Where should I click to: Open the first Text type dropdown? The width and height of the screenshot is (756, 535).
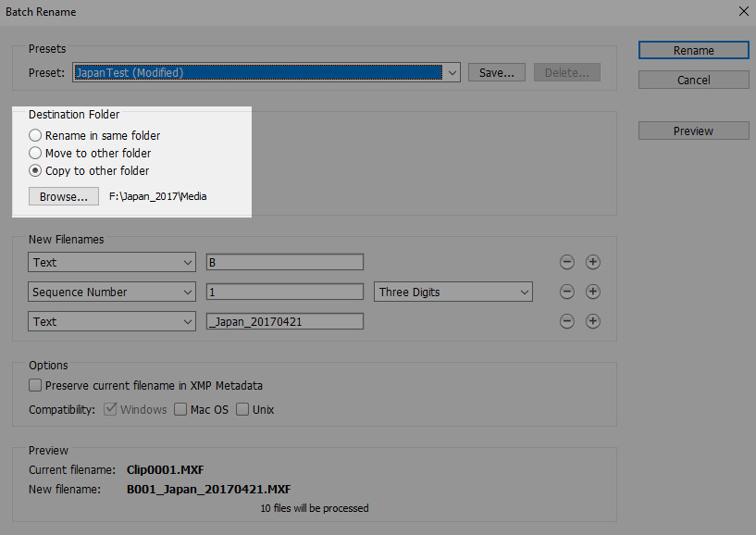pos(112,263)
